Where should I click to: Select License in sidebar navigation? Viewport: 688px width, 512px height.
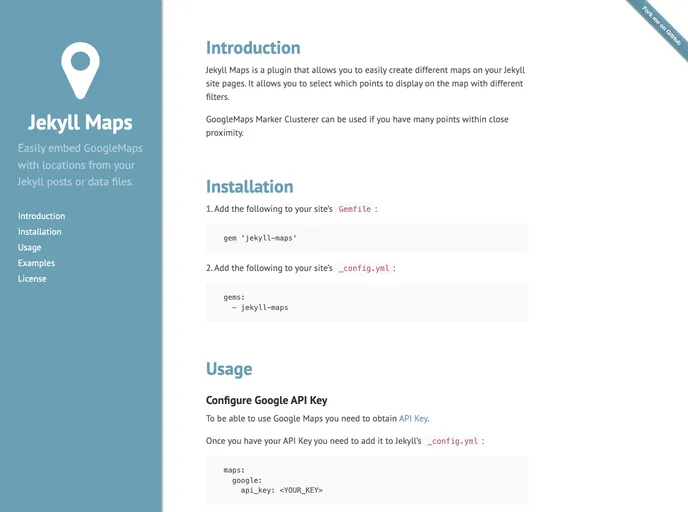tap(32, 279)
